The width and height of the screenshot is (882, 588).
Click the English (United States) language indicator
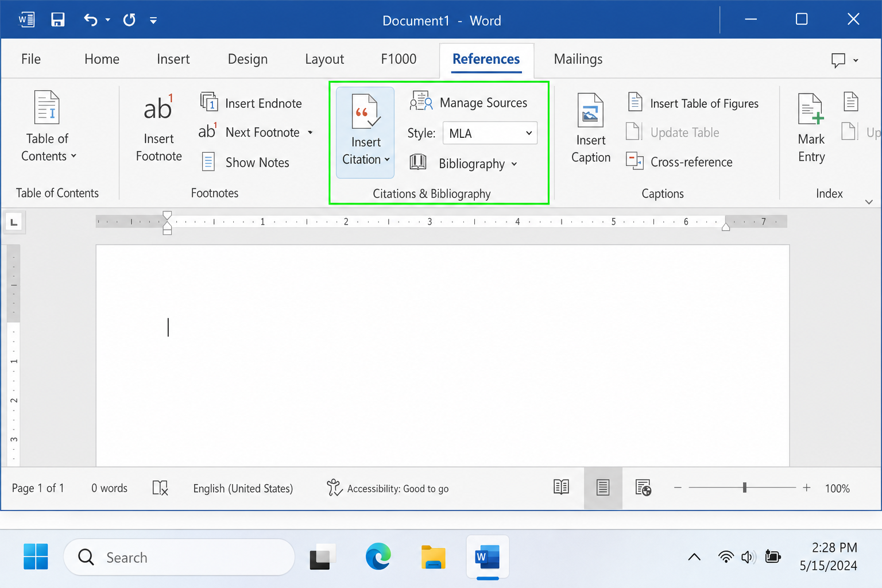tap(243, 488)
